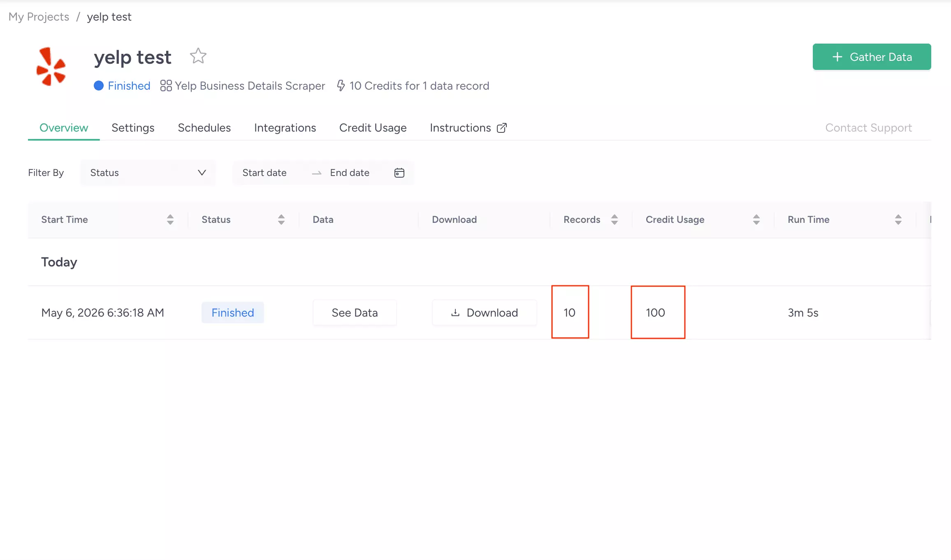Click Yelp Business Details Scraper link
Viewport: 951px width, 560px height.
[x=250, y=86]
